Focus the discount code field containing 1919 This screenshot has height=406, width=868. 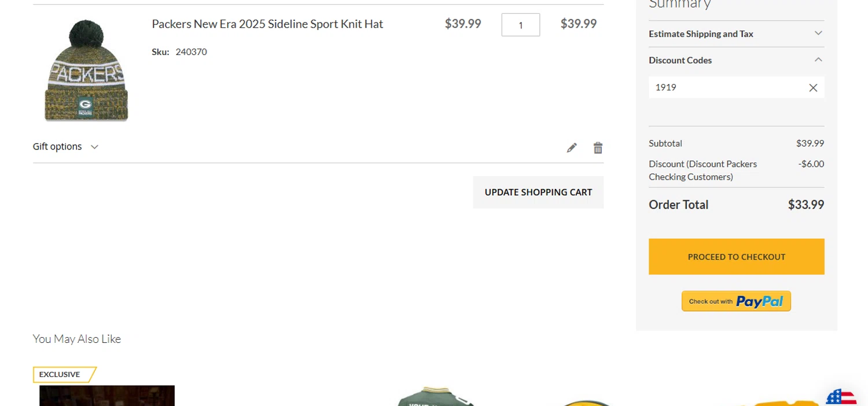click(x=726, y=87)
